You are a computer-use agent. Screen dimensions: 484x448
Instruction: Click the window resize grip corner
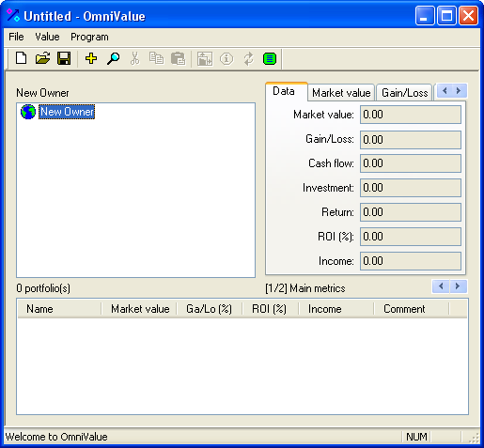(474, 438)
